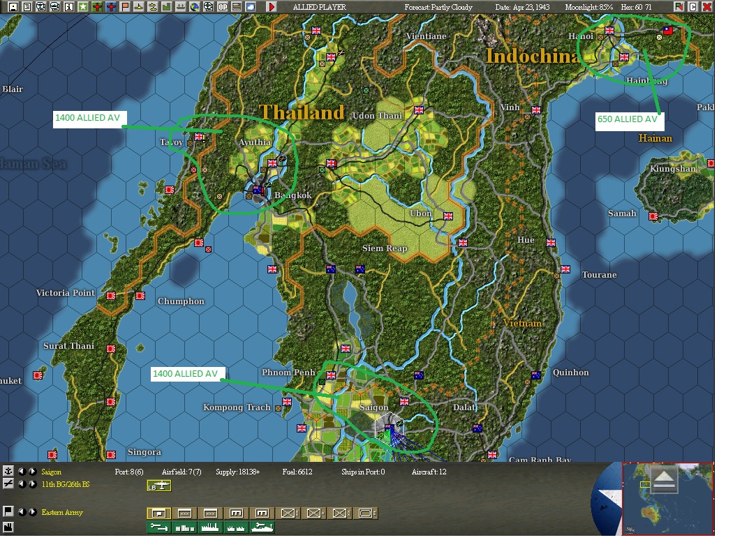Click the factory icon in bottom left
Image resolution: width=756 pixels, height=540 pixels.
(x=8, y=527)
